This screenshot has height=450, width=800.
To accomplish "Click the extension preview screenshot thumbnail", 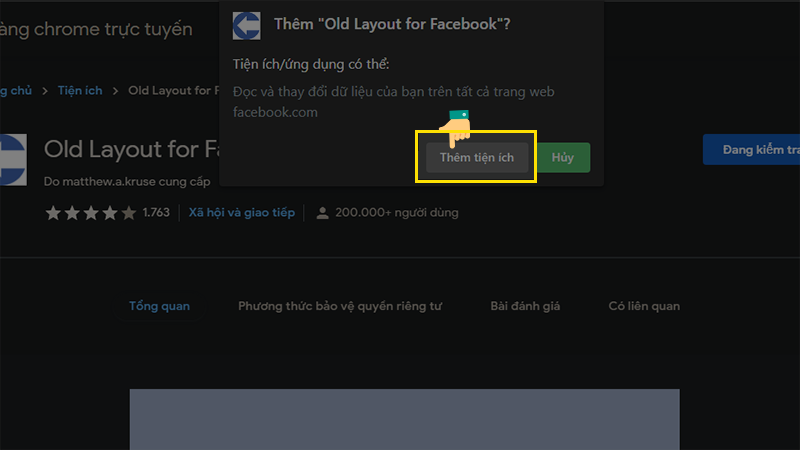I will (405, 419).
